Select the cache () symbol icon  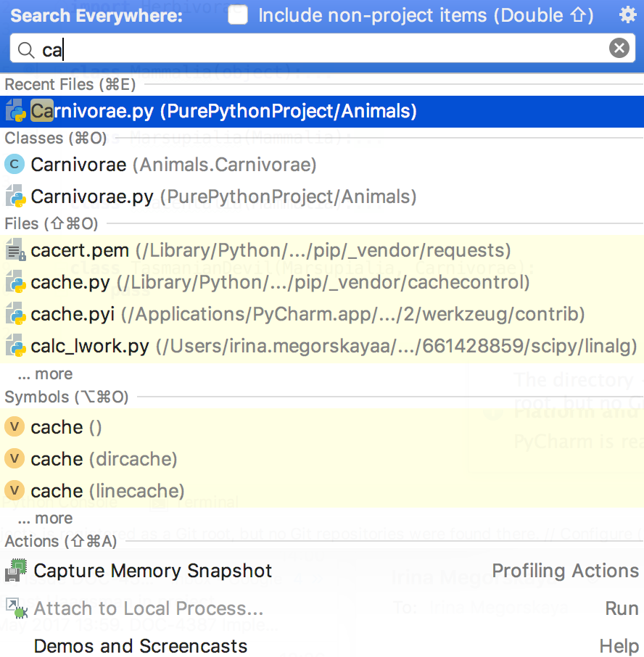[15, 427]
